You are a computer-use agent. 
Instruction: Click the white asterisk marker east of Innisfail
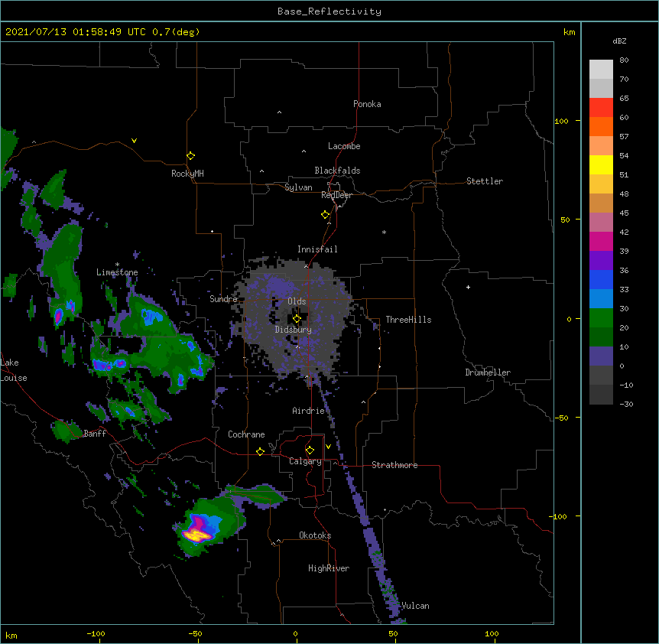click(x=384, y=232)
